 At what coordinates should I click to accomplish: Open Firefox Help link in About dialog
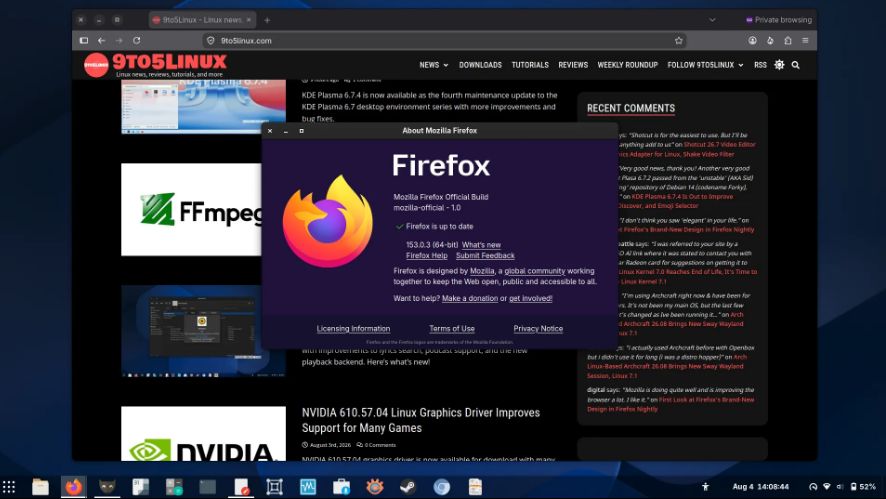coord(427,255)
